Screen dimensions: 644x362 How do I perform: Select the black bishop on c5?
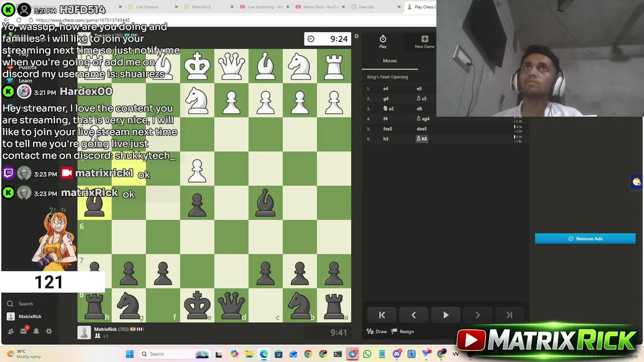(x=266, y=203)
